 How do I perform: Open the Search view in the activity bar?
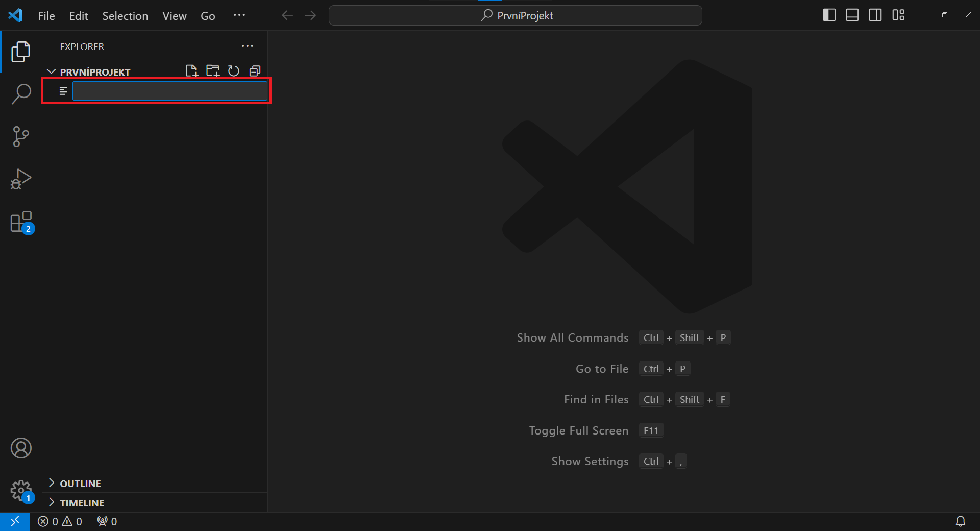tap(21, 93)
